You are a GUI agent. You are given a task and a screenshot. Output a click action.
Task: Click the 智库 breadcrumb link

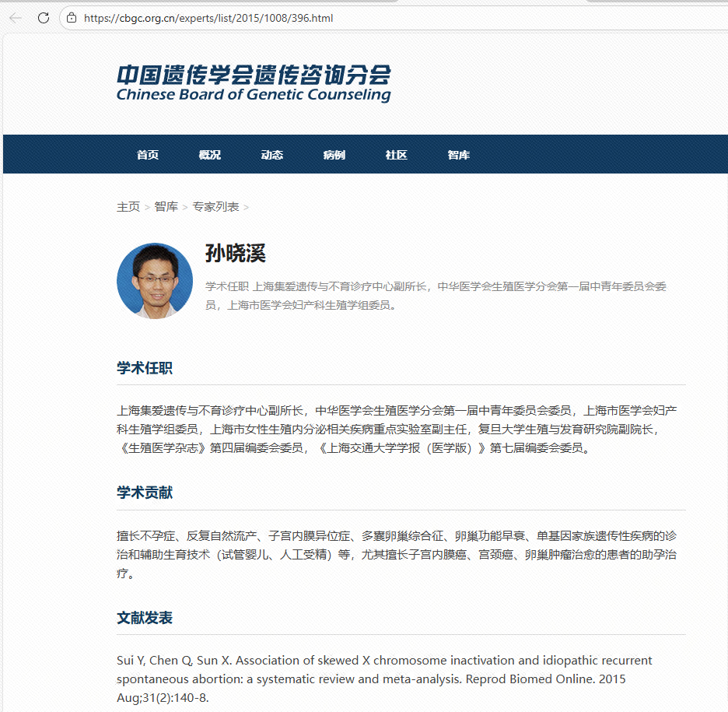point(166,207)
